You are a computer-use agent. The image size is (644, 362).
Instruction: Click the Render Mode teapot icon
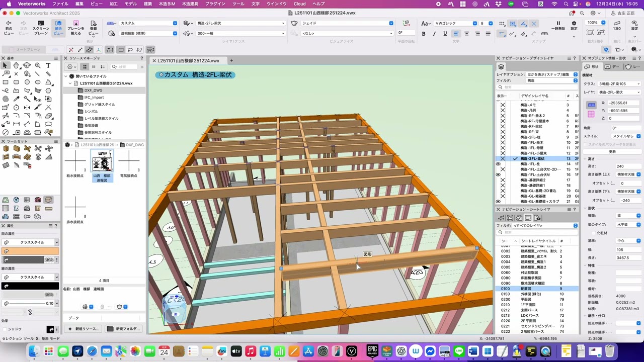pyautogui.click(x=294, y=23)
